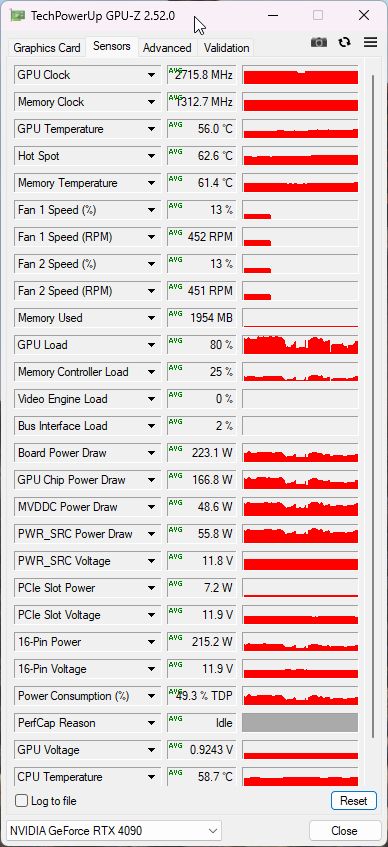This screenshot has width=388, height=847.
Task: Open the MVDDC Power Draw dropdown arrow
Action: tap(151, 507)
